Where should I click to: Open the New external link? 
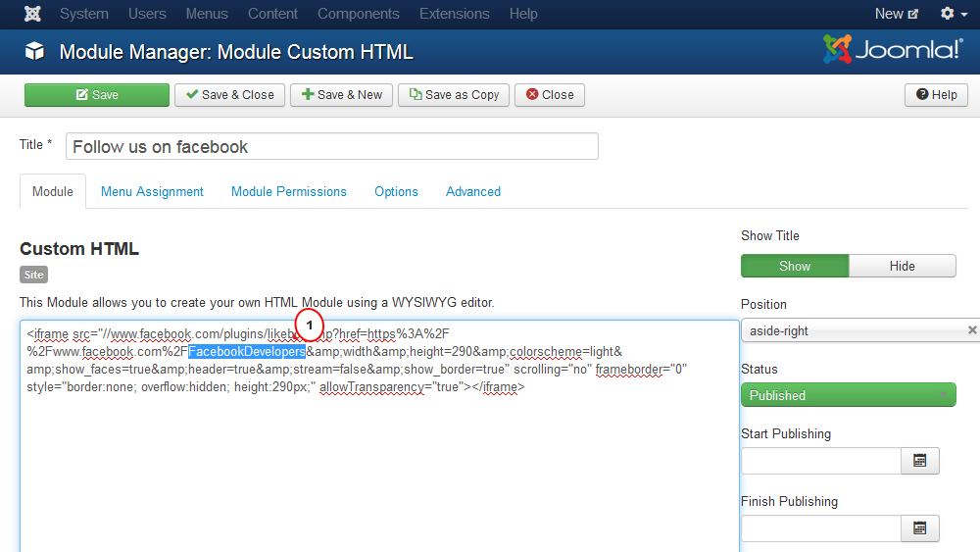point(897,14)
